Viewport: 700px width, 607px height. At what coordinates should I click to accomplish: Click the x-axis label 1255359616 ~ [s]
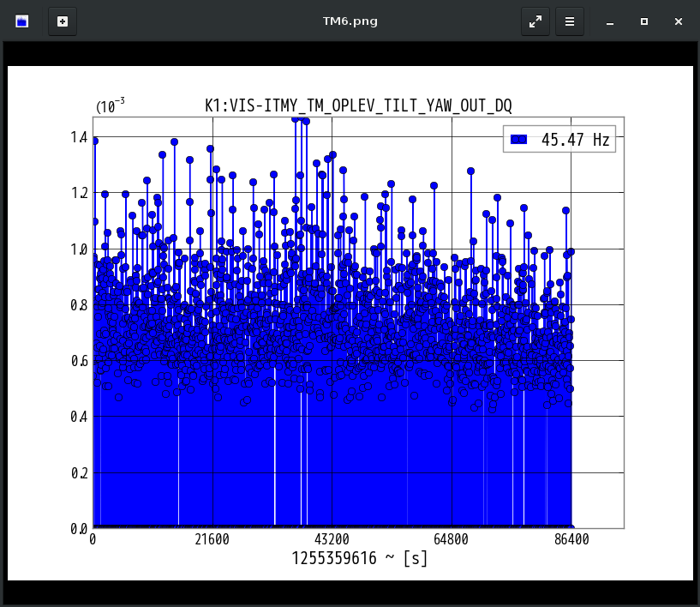pos(359,558)
